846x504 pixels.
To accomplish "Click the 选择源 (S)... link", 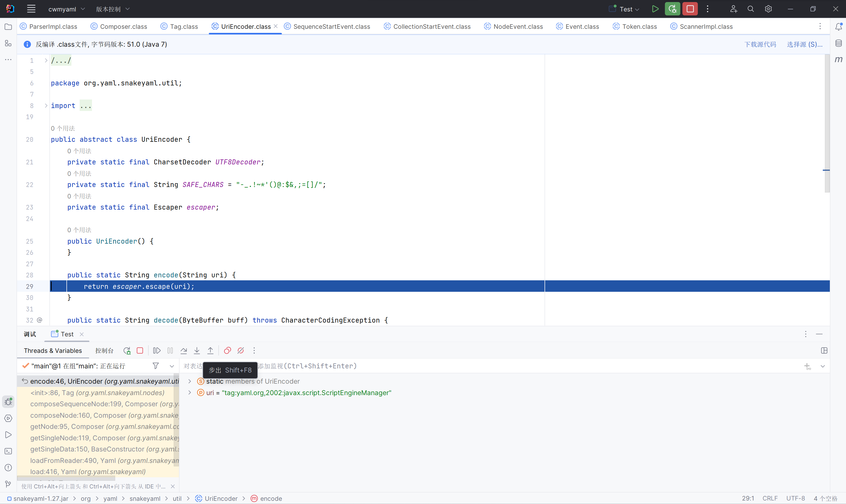I will point(805,45).
